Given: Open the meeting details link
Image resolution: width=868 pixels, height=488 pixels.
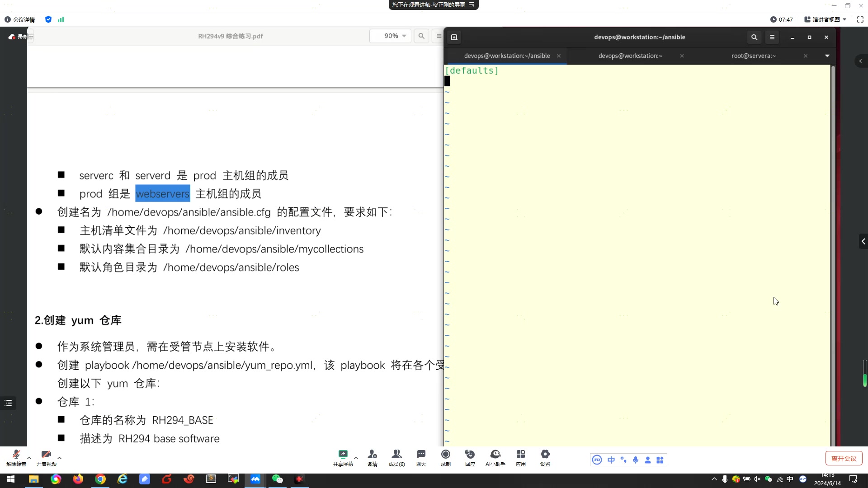Looking at the screenshot, I should point(20,19).
